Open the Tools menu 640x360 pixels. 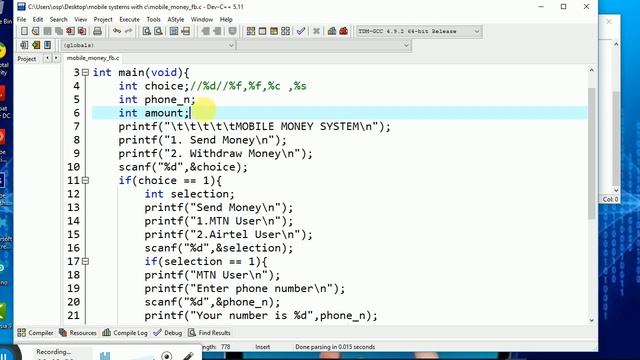153,19
